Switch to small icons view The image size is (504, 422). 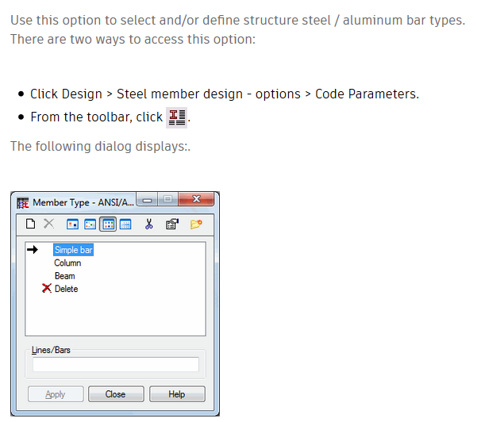point(90,224)
